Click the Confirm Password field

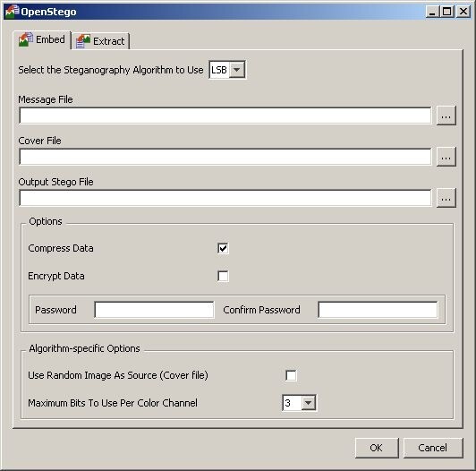378,310
